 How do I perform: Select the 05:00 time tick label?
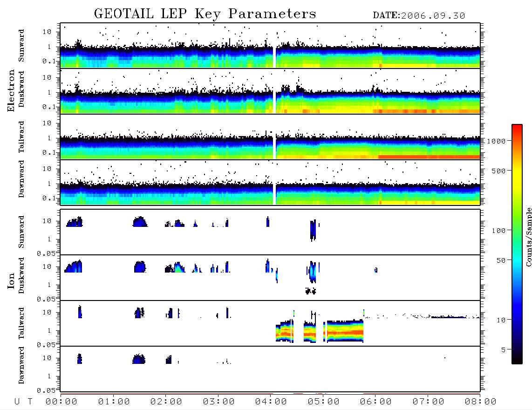pyautogui.click(x=323, y=402)
